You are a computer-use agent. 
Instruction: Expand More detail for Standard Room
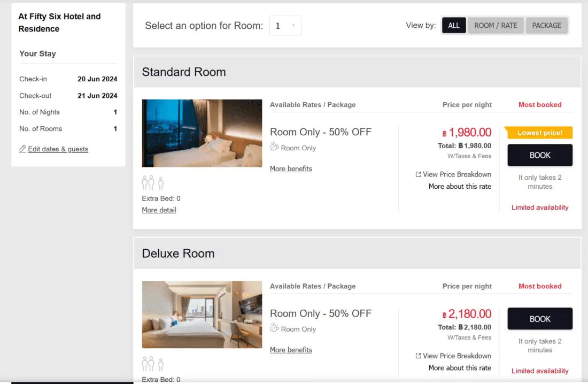coord(159,210)
